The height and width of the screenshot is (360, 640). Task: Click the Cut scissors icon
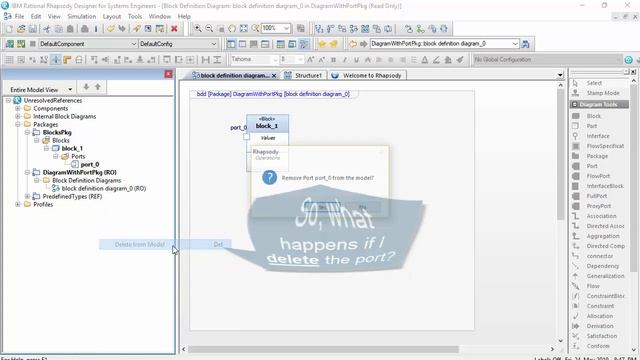(x=47, y=29)
